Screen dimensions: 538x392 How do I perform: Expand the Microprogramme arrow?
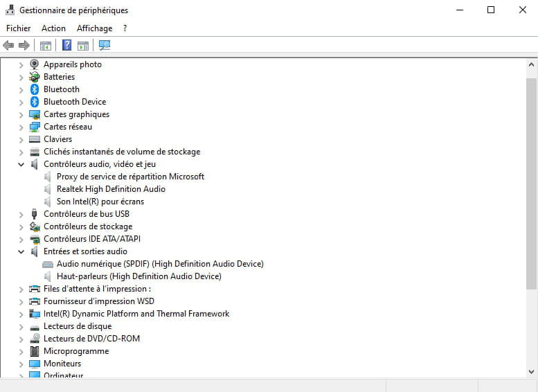click(x=21, y=352)
